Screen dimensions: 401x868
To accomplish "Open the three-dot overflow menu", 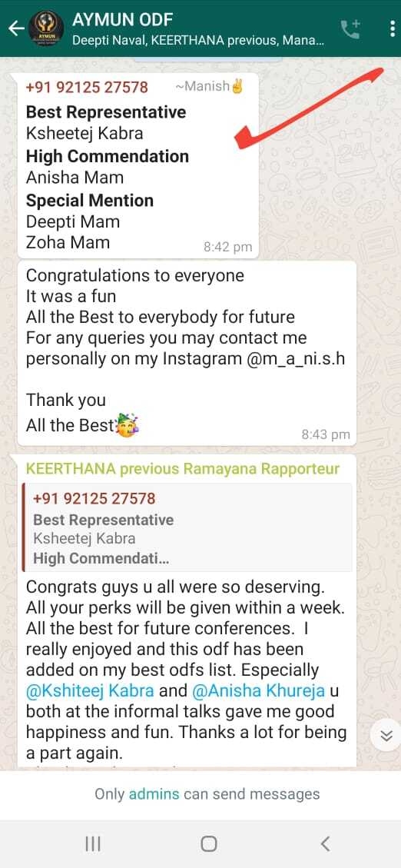I will 392,28.
